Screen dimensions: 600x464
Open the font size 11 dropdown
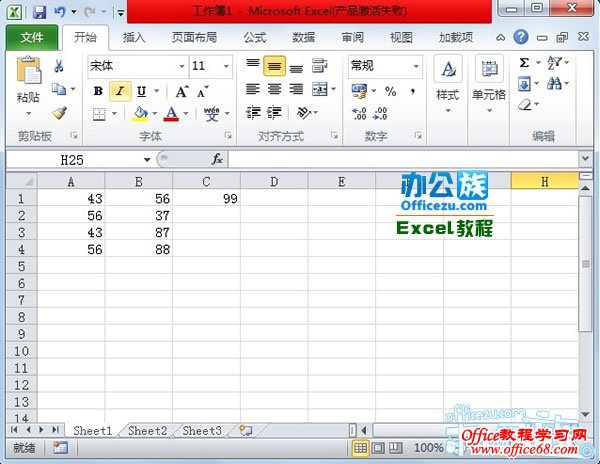tap(226, 66)
